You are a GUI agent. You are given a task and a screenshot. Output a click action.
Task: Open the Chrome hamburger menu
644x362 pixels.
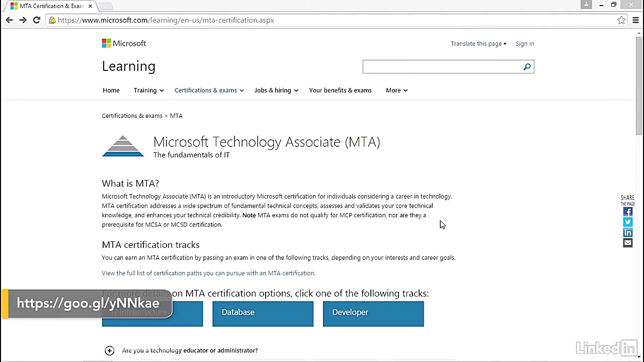pos(635,20)
